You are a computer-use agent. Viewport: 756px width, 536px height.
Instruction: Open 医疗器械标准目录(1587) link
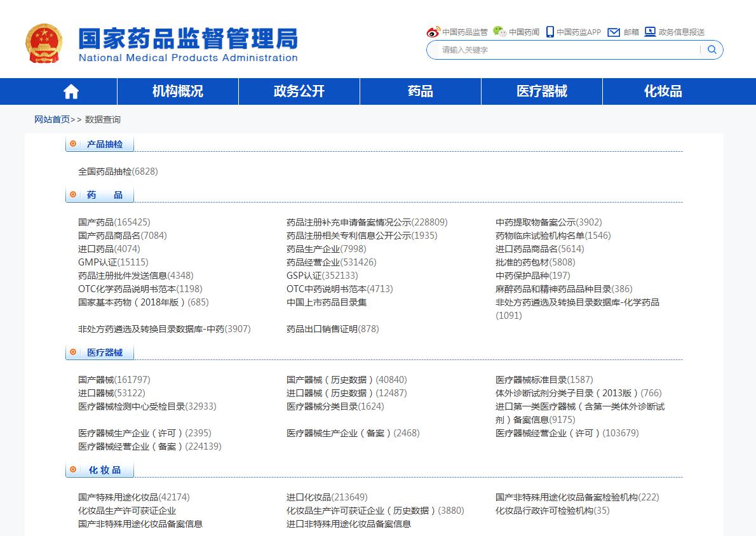click(x=544, y=380)
